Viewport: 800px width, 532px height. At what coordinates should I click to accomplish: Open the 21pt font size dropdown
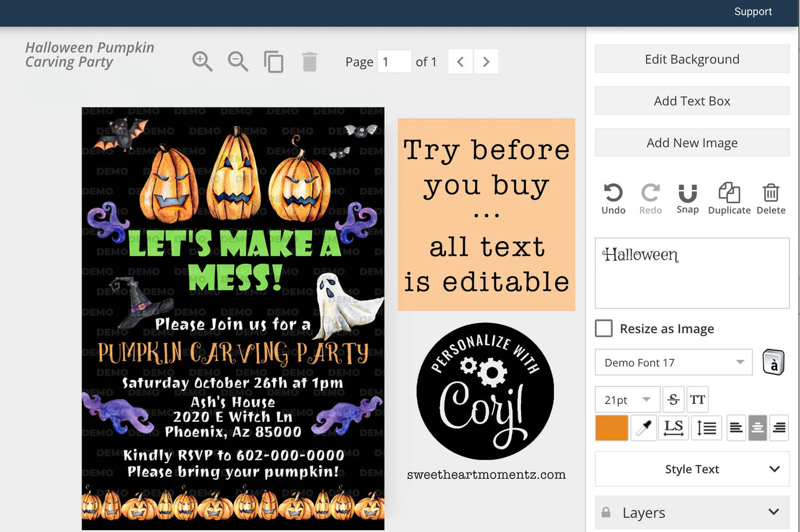click(x=627, y=399)
